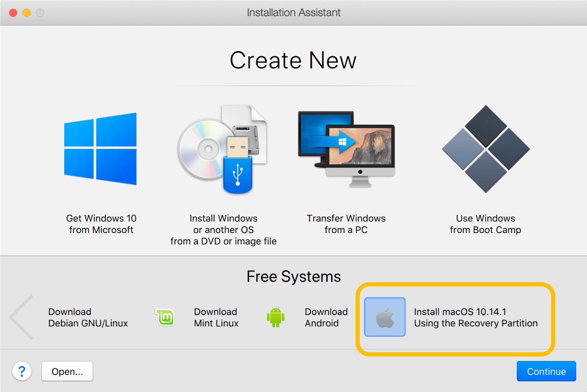This screenshot has height=392, width=587.
Task: Select the Apple logo macOS icon
Action: 385,317
